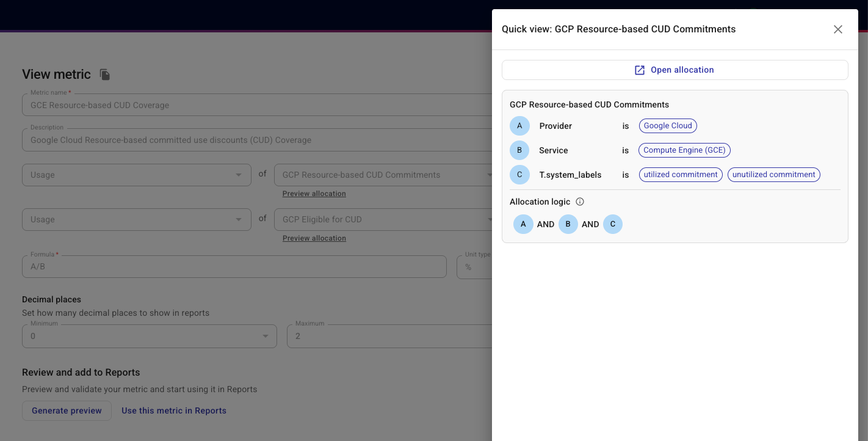Open the Unit type dropdown

pyautogui.click(x=475, y=267)
